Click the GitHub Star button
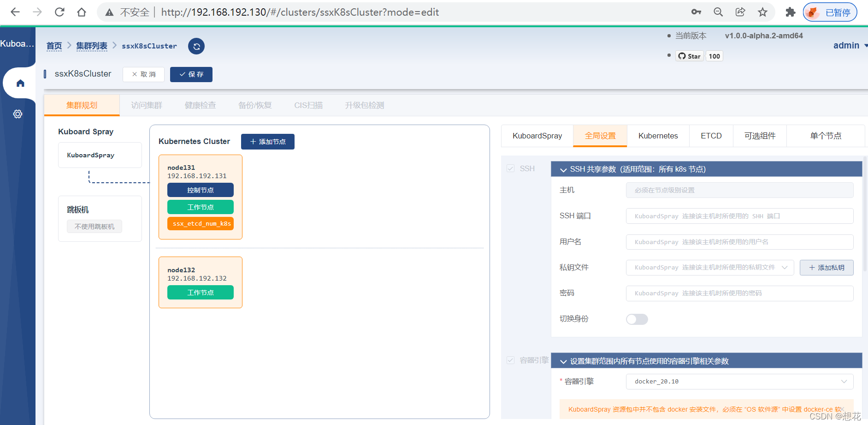Viewport: 868px width, 425px height. pos(690,56)
